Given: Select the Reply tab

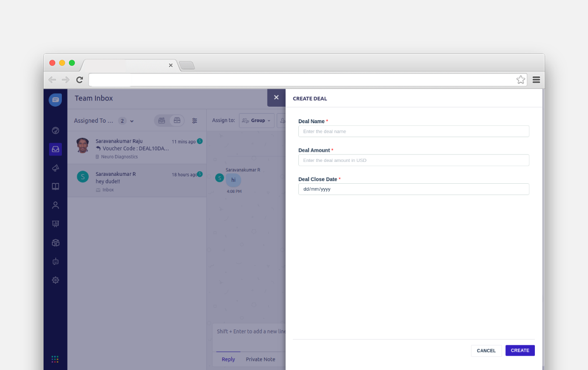Looking at the screenshot, I should (228, 359).
